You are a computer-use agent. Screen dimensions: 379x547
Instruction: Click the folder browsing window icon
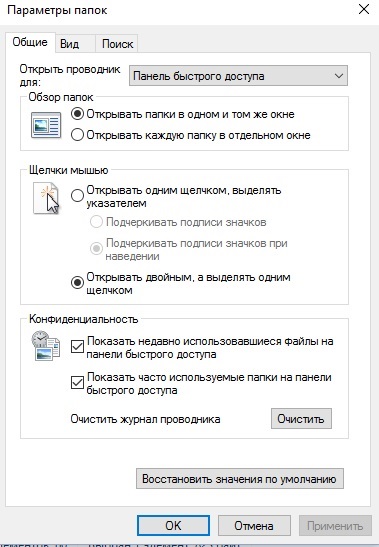click(46, 125)
